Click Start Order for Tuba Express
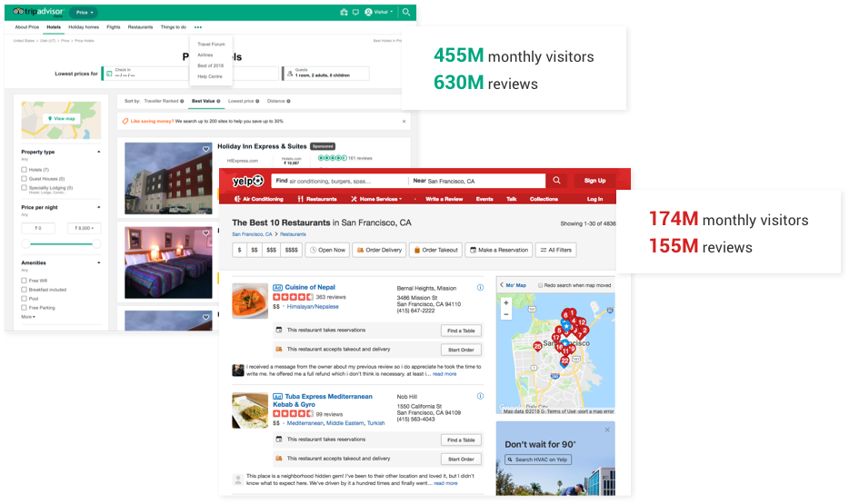The height and width of the screenshot is (504, 849). tap(461, 460)
